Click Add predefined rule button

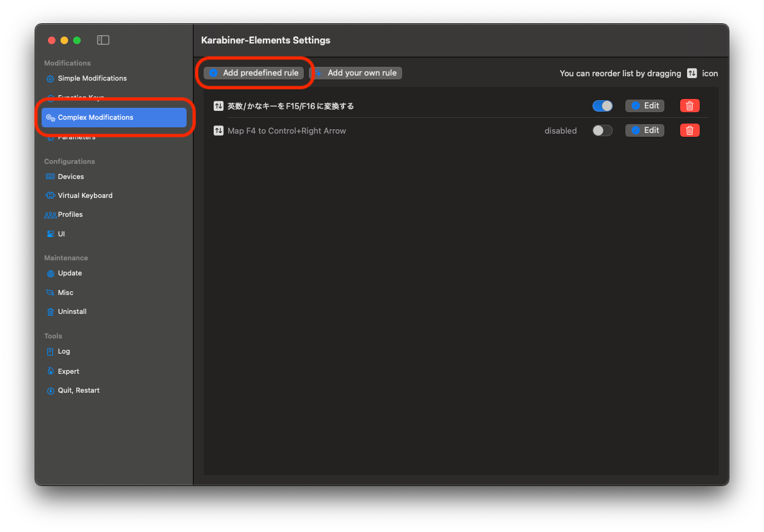[253, 73]
